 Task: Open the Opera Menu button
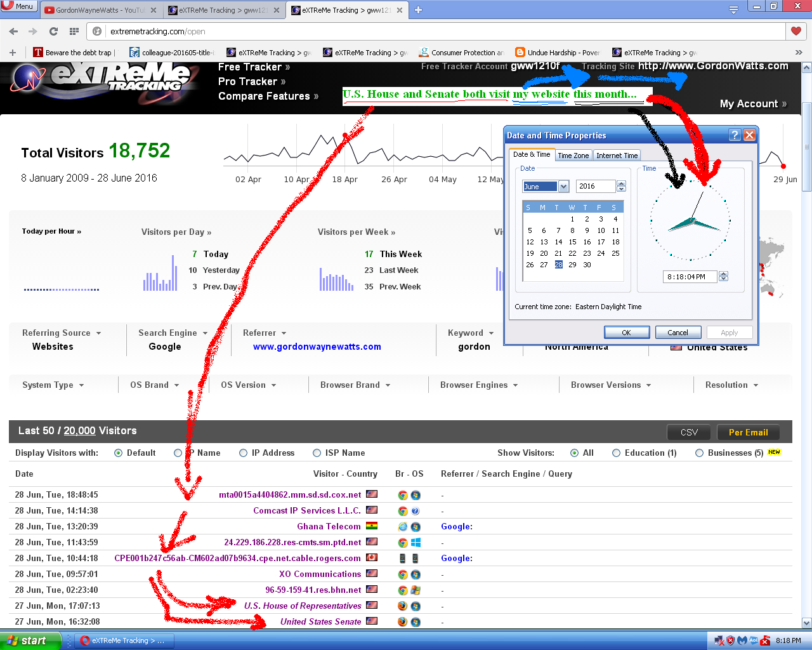[18, 6]
